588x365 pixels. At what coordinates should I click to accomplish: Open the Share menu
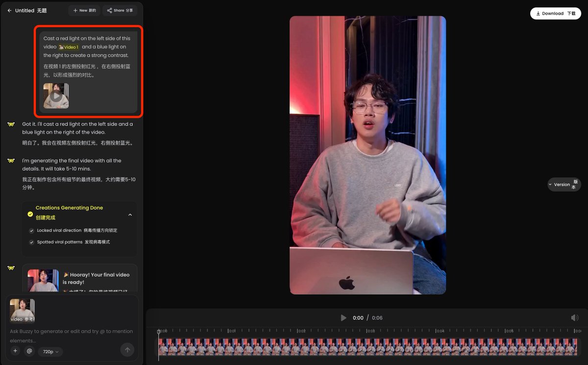pyautogui.click(x=120, y=10)
